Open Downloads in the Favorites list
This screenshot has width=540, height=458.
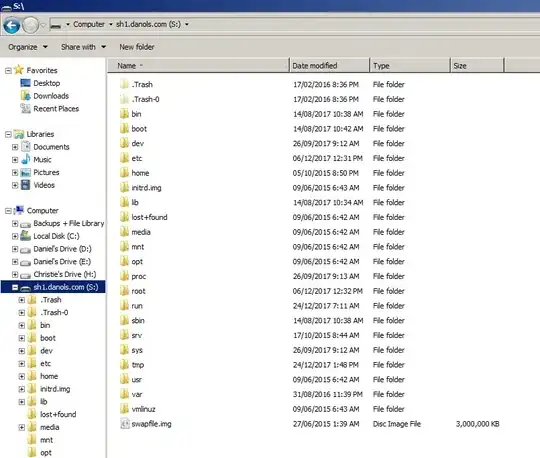[51, 96]
